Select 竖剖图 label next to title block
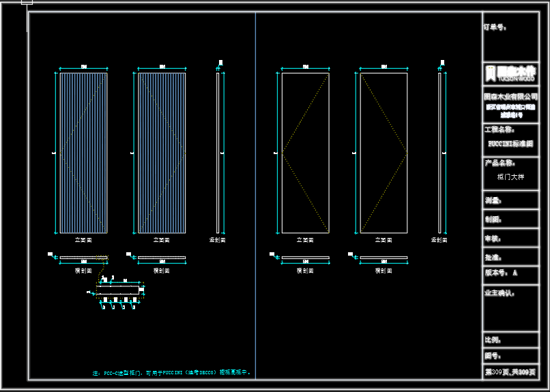Viewport: 550px width, 392px height. (x=439, y=240)
